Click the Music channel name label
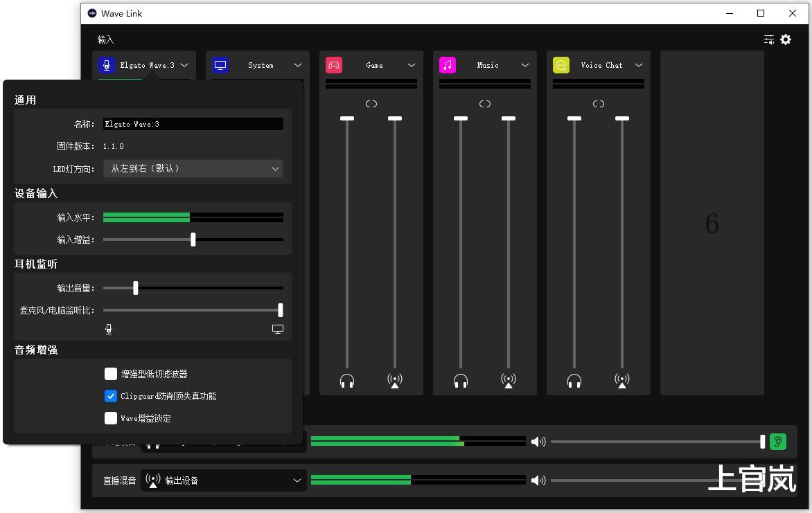 coord(488,65)
